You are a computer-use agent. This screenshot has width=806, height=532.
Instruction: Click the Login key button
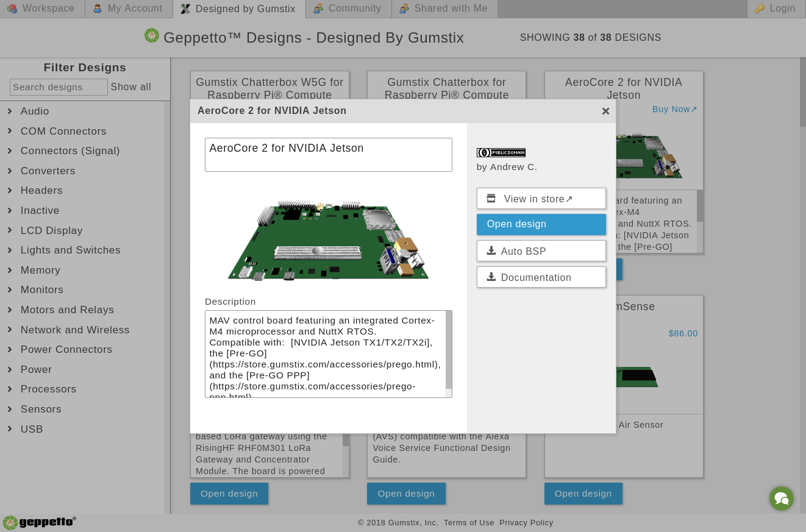pyautogui.click(x=776, y=9)
